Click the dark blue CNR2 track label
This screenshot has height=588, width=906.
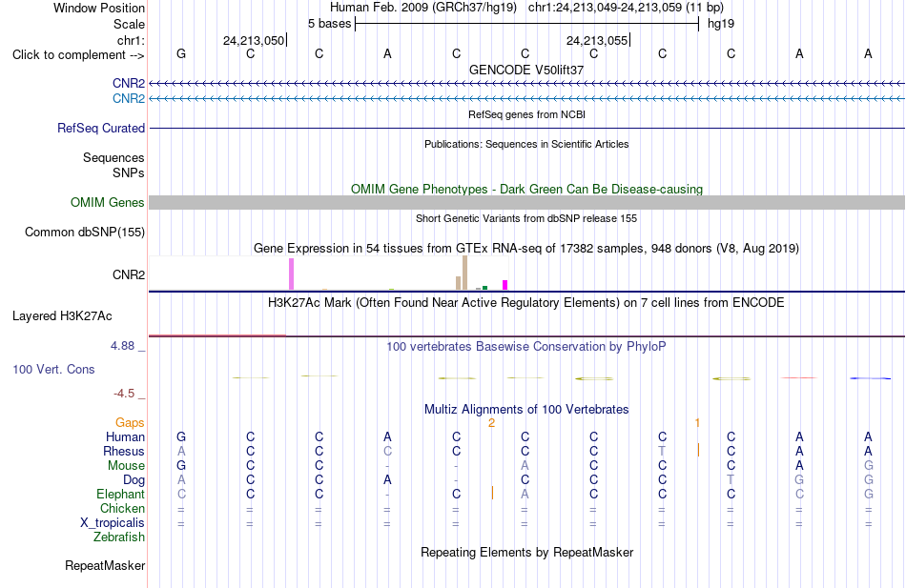point(129,83)
